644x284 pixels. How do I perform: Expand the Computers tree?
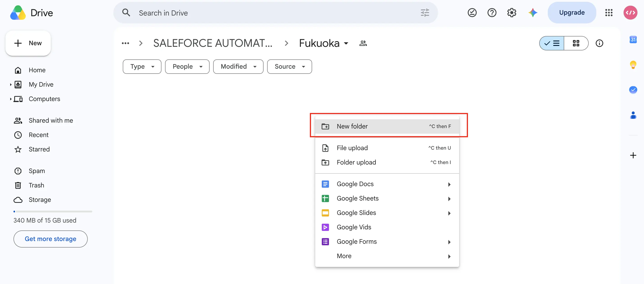tap(11, 99)
